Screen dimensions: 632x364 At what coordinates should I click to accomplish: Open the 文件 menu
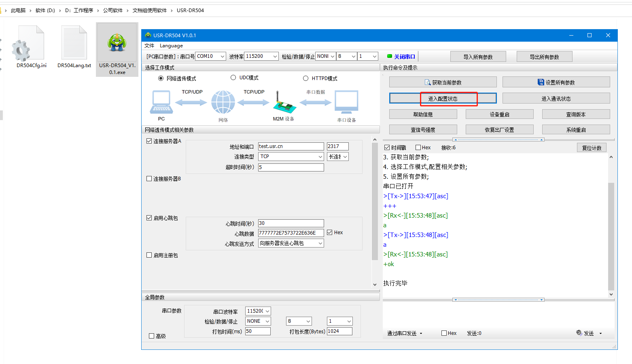149,46
